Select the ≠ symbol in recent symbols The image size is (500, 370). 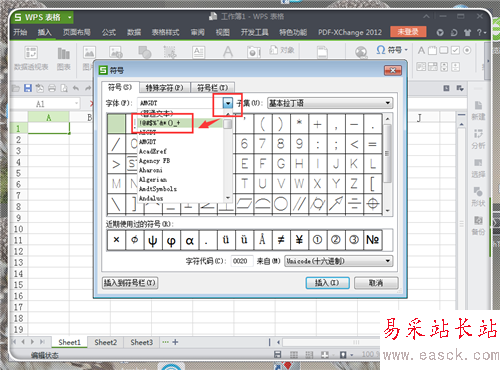click(x=281, y=240)
